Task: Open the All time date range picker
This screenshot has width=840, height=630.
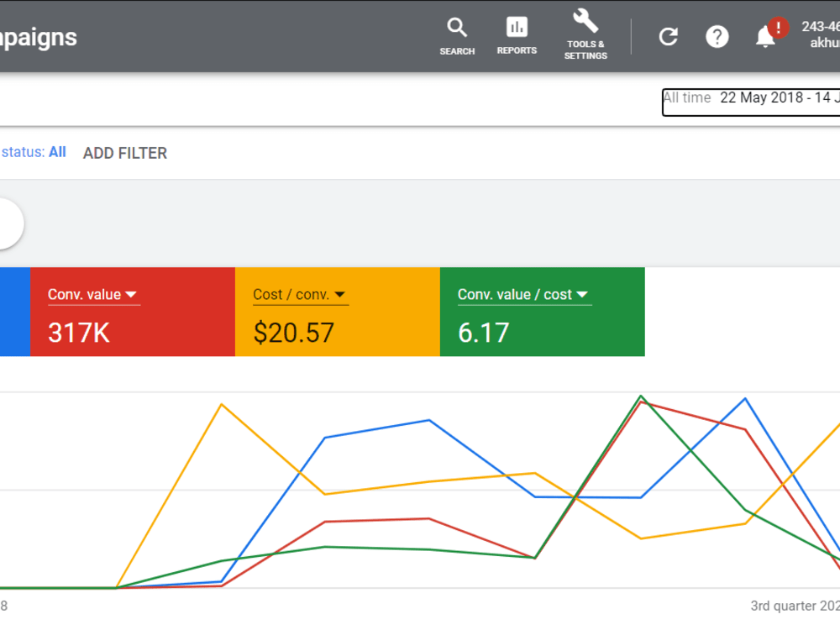Action: tap(751, 102)
